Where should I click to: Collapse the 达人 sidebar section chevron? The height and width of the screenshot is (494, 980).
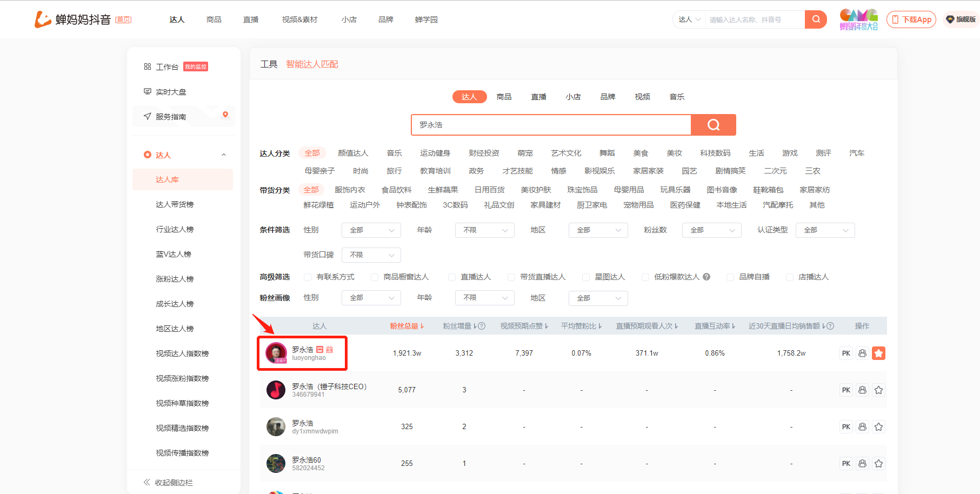(224, 155)
